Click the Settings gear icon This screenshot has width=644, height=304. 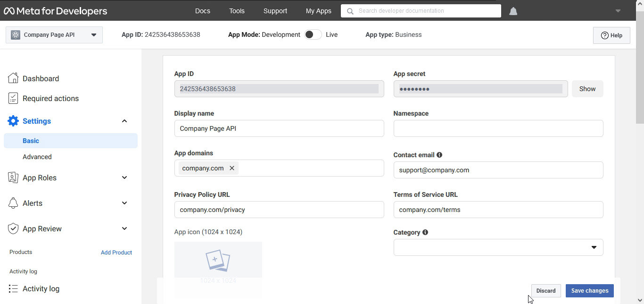coord(13,121)
